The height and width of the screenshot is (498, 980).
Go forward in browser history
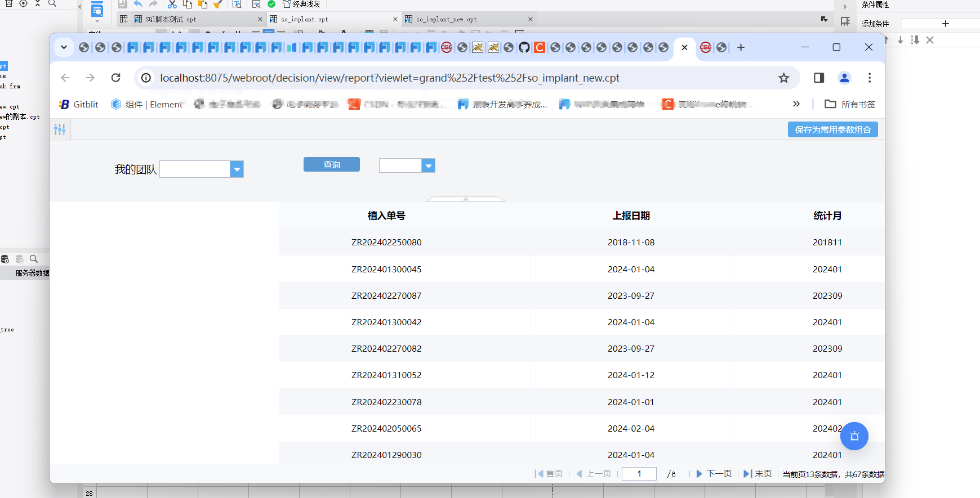(x=90, y=78)
